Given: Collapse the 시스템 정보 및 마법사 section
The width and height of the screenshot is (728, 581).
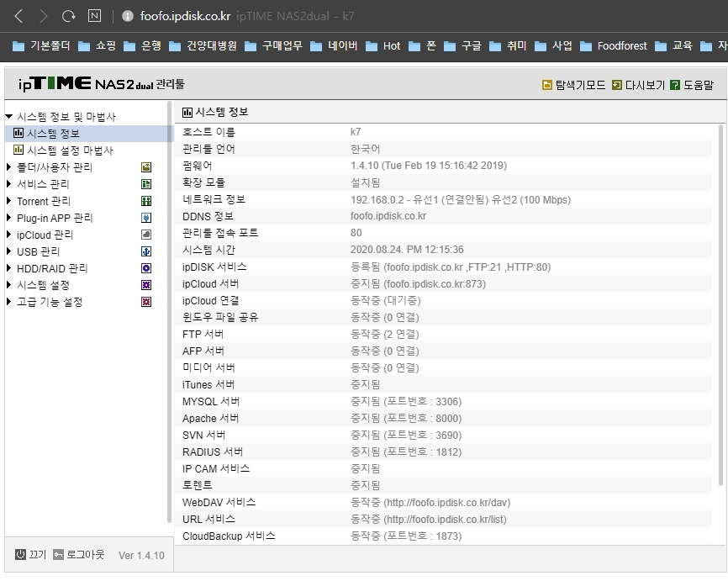Looking at the screenshot, I should [8, 116].
